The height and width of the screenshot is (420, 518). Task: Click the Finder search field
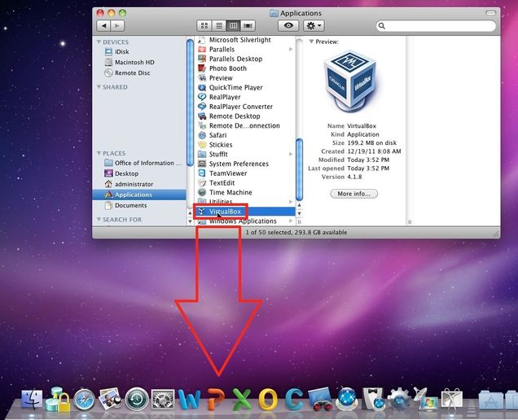(436, 26)
